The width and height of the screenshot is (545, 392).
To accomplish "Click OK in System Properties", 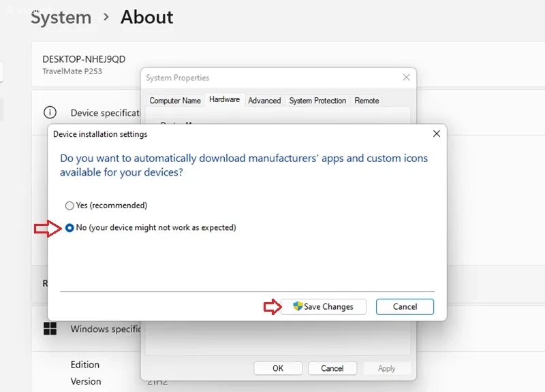I will [278, 368].
